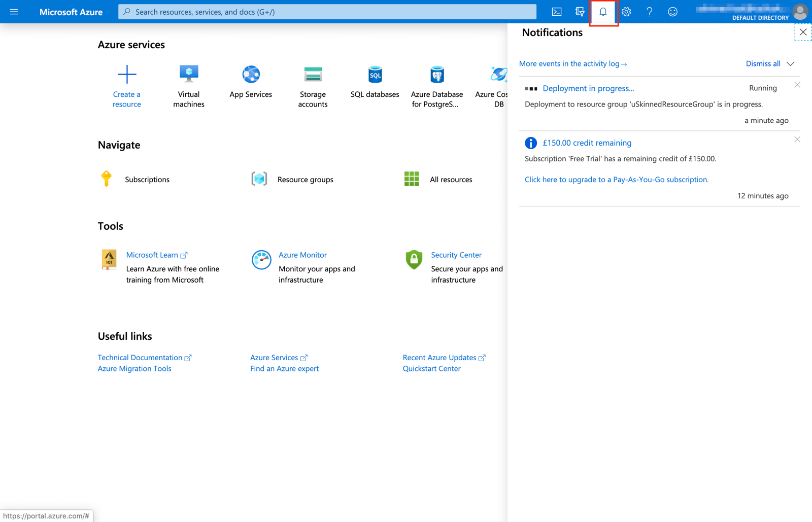
Task: Open the Azure Services useful link
Action: 279,358
